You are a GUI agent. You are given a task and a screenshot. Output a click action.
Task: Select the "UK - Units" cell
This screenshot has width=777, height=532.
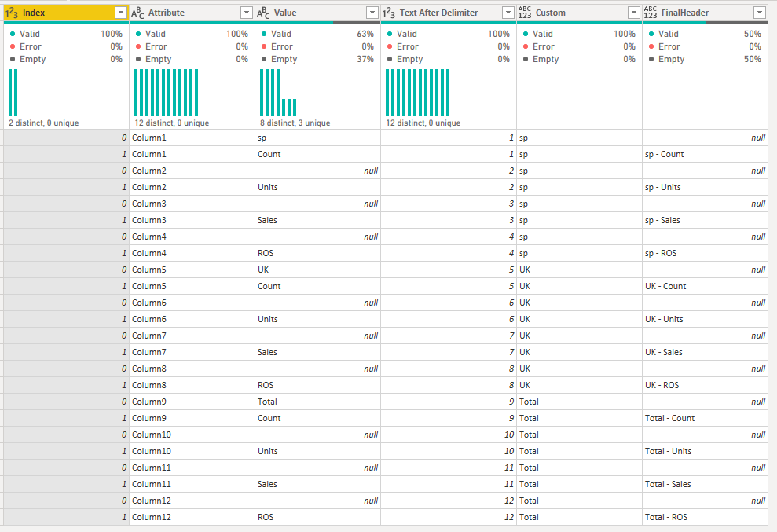(706, 319)
